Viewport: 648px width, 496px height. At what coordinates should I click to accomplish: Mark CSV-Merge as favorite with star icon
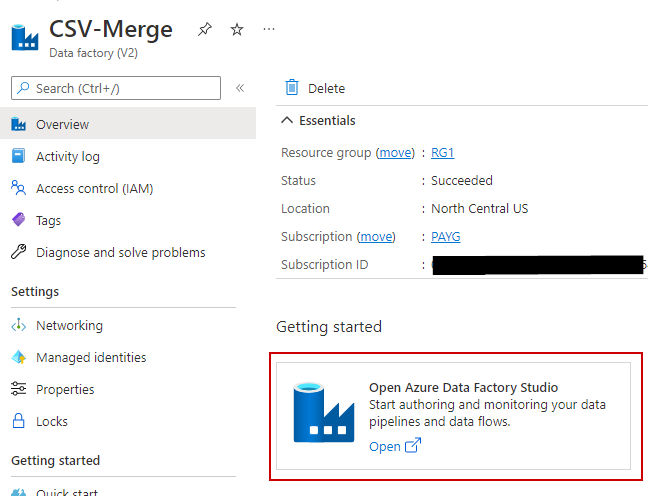[x=237, y=30]
